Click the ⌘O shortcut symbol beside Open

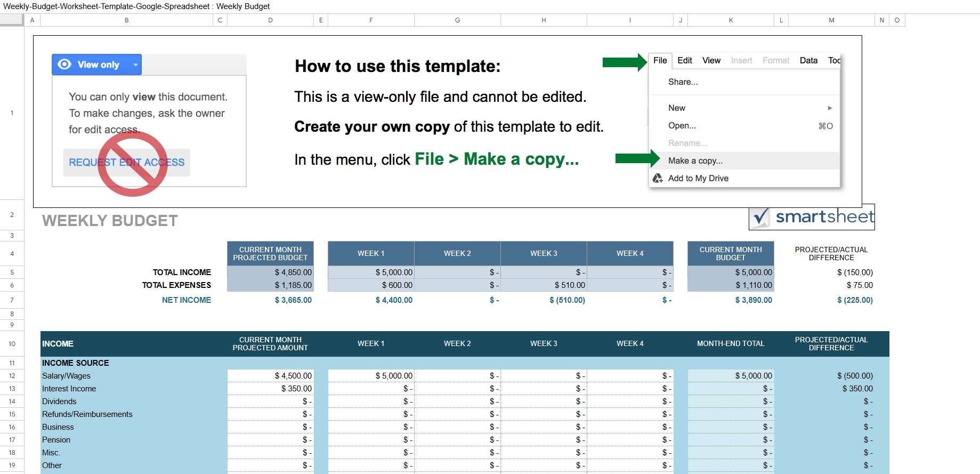coord(825,126)
